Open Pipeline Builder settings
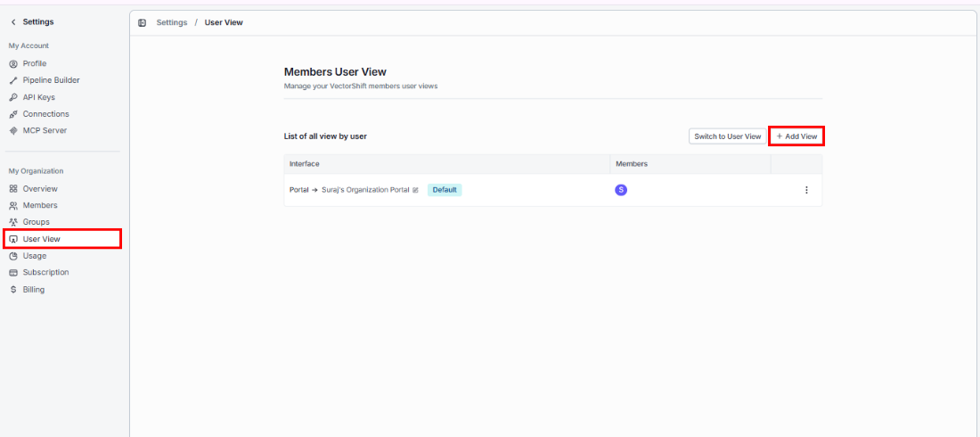Screen dimensions: 980x437 (x=52, y=81)
